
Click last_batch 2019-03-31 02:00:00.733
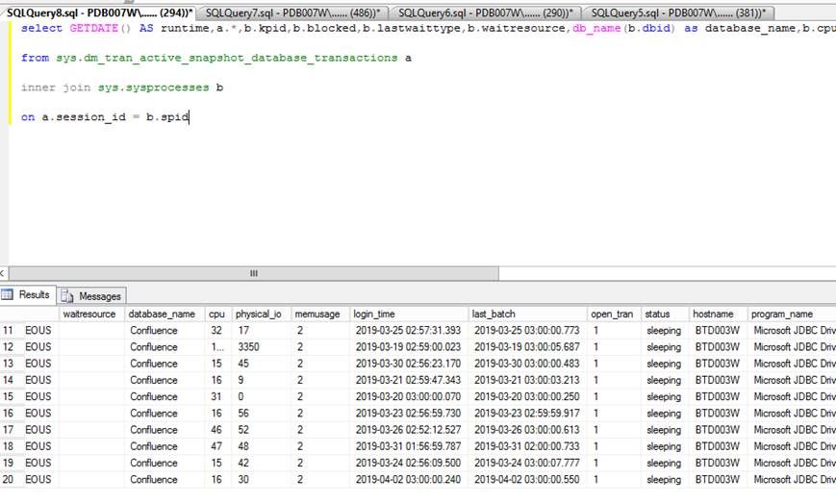pos(527,446)
